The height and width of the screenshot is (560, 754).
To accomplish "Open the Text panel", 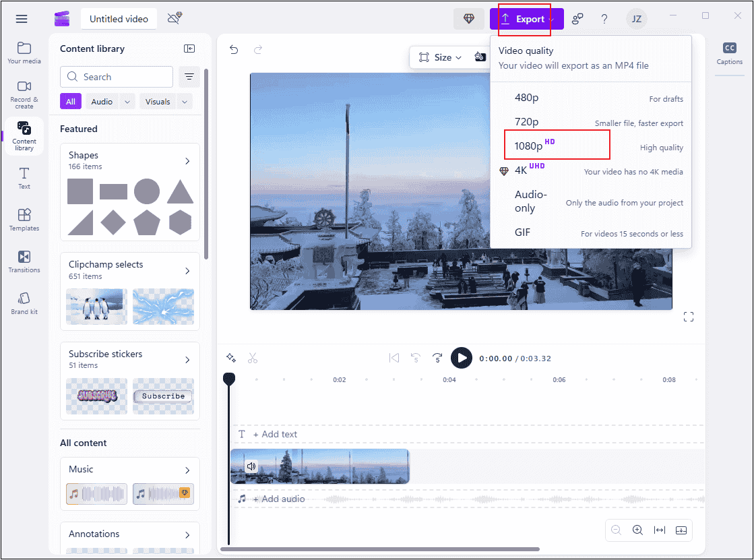I will 24,178.
